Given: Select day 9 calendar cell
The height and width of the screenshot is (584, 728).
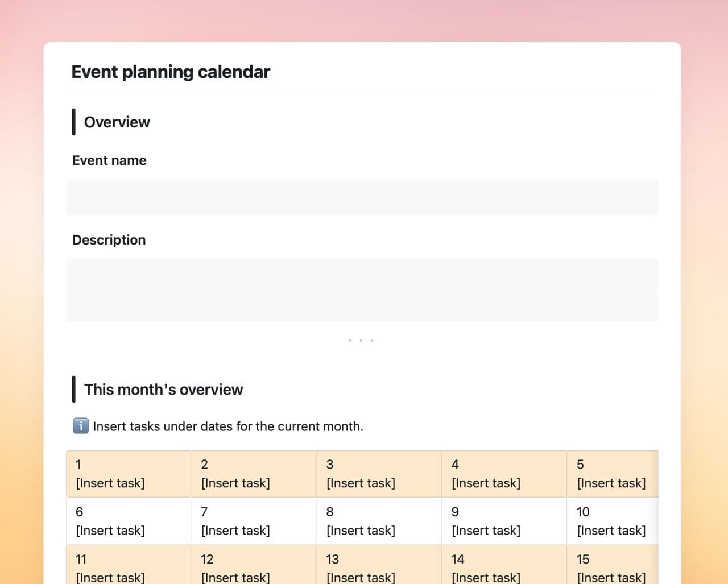Looking at the screenshot, I should coord(504,521).
